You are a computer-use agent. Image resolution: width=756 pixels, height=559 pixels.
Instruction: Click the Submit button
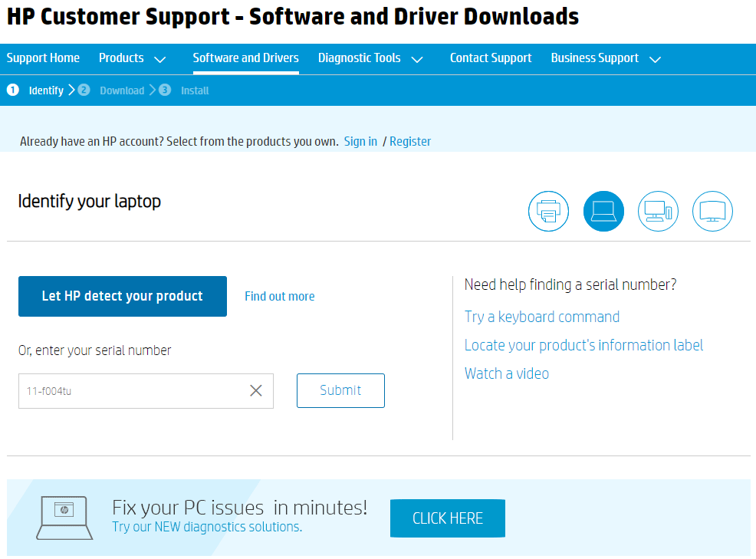[340, 390]
